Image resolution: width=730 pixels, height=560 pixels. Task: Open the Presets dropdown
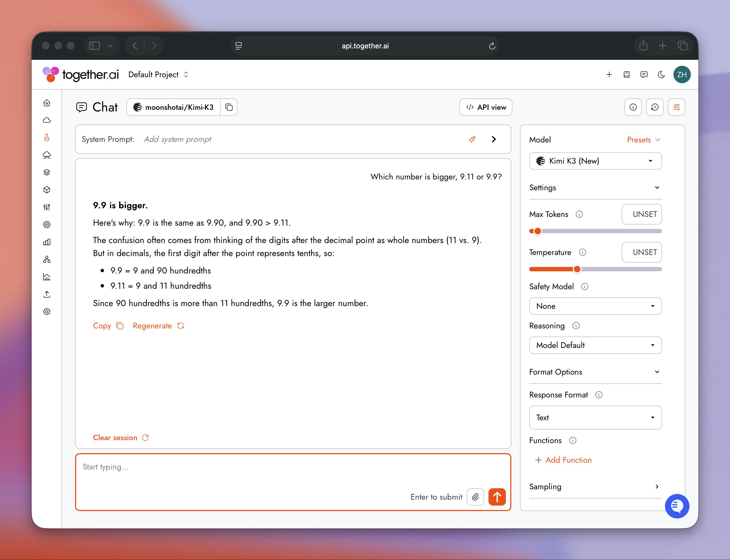(643, 140)
